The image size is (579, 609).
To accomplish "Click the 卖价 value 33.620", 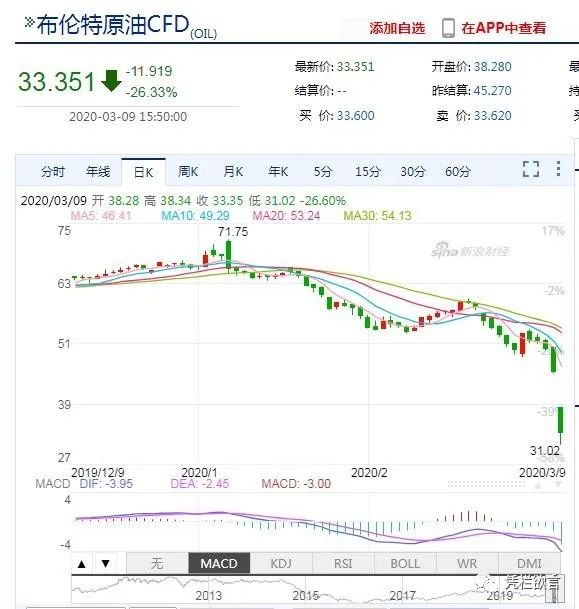I will [x=492, y=116].
